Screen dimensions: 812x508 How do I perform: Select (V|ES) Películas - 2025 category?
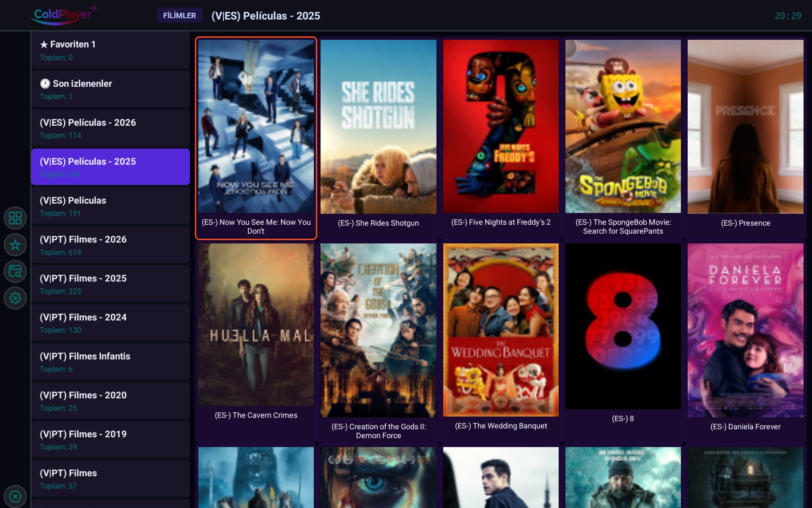110,167
